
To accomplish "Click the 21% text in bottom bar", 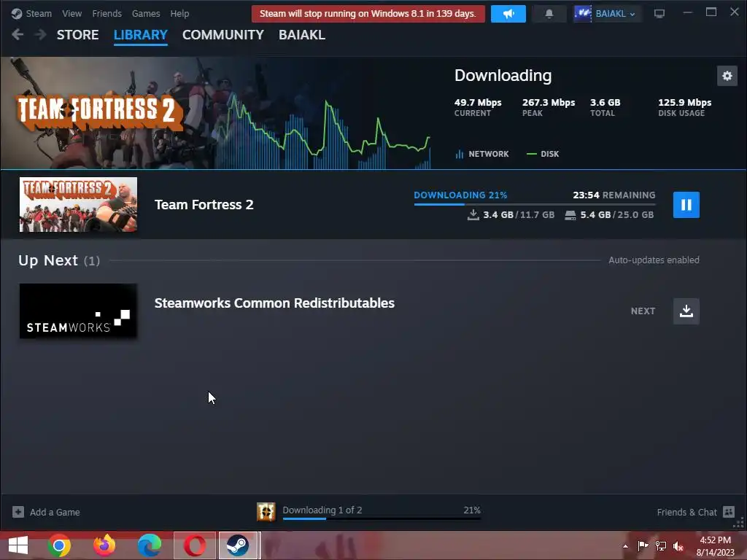I will [x=472, y=510].
